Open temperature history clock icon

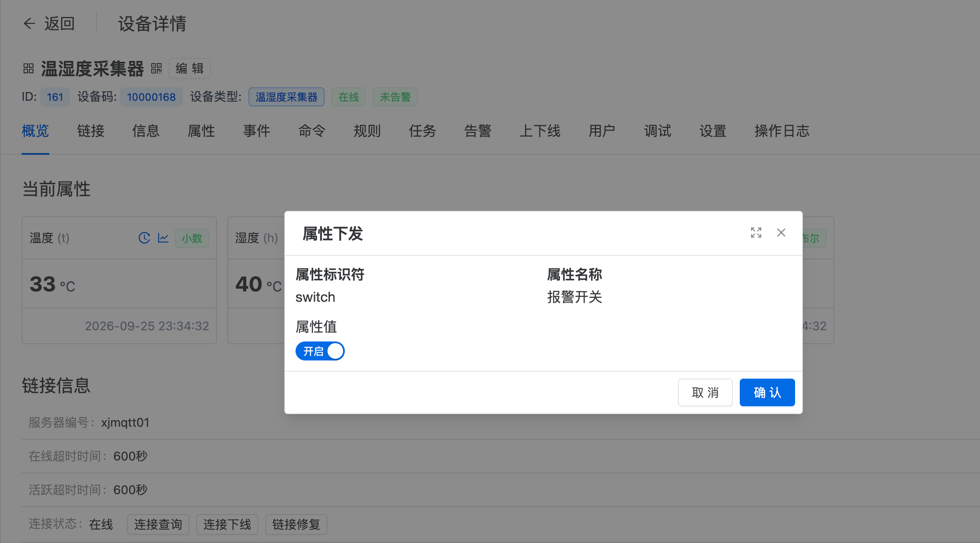click(144, 238)
